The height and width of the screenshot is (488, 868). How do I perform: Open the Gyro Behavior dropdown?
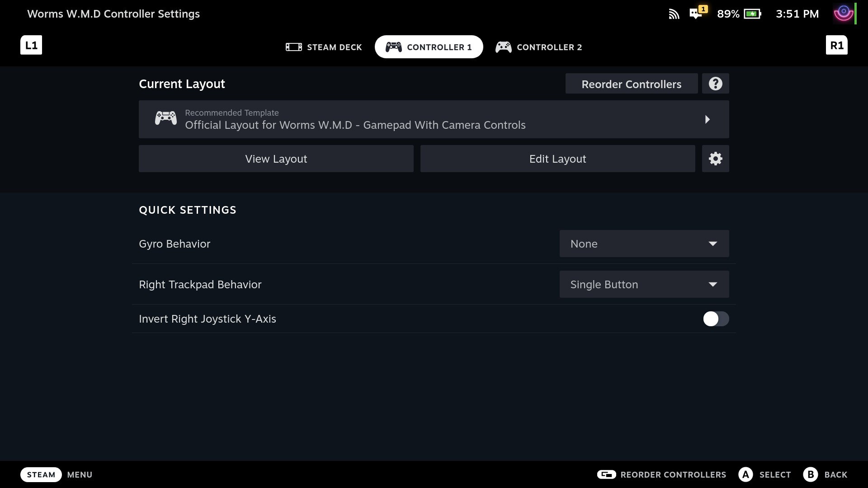[644, 243]
